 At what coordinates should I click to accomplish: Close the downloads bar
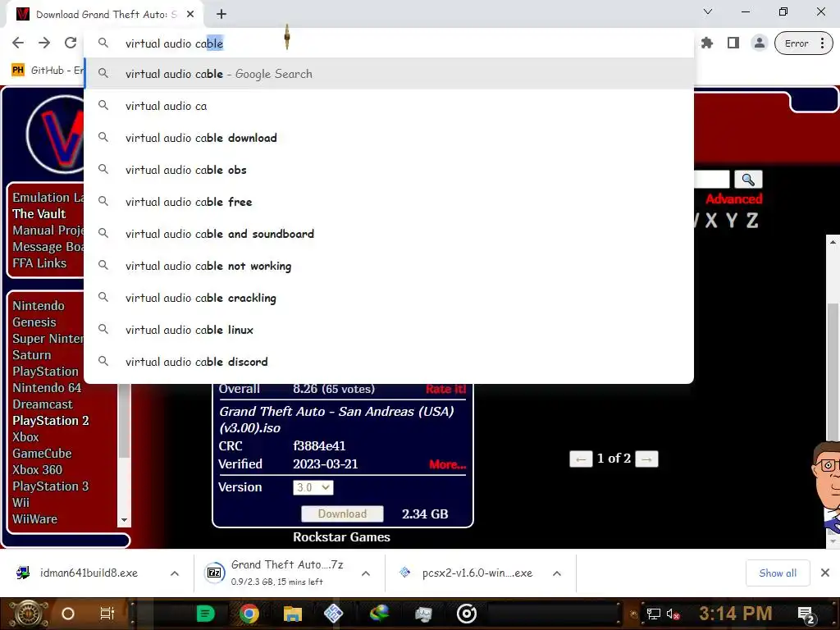[825, 573]
